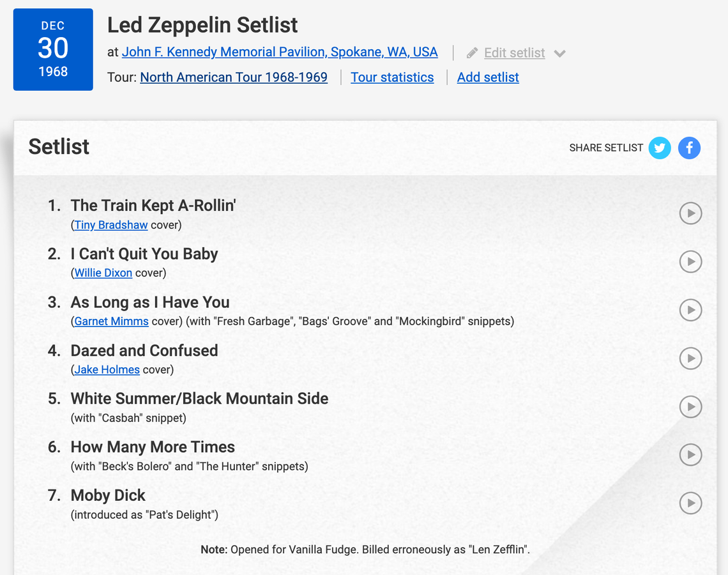Click Add setlist
The image size is (728, 575).
(x=487, y=77)
